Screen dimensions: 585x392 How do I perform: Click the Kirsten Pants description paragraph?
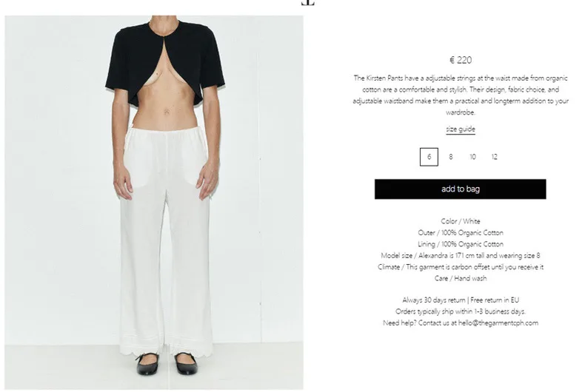461,95
